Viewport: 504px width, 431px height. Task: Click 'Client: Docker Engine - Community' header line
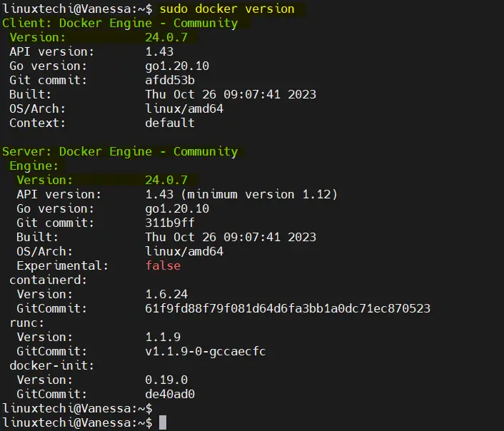point(120,23)
